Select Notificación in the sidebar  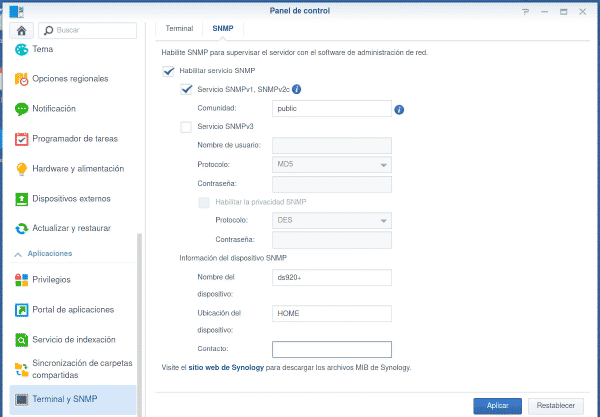click(54, 109)
